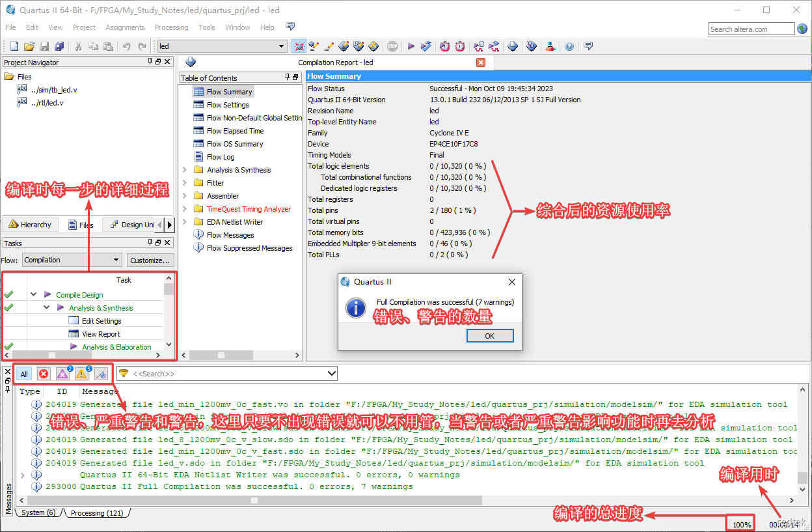Click the Edit Settings task
The height and width of the screenshot is (532, 812).
101,321
